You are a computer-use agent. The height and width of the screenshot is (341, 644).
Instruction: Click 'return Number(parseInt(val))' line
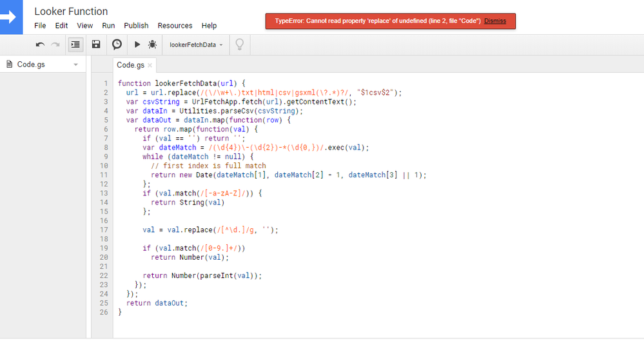coord(202,276)
